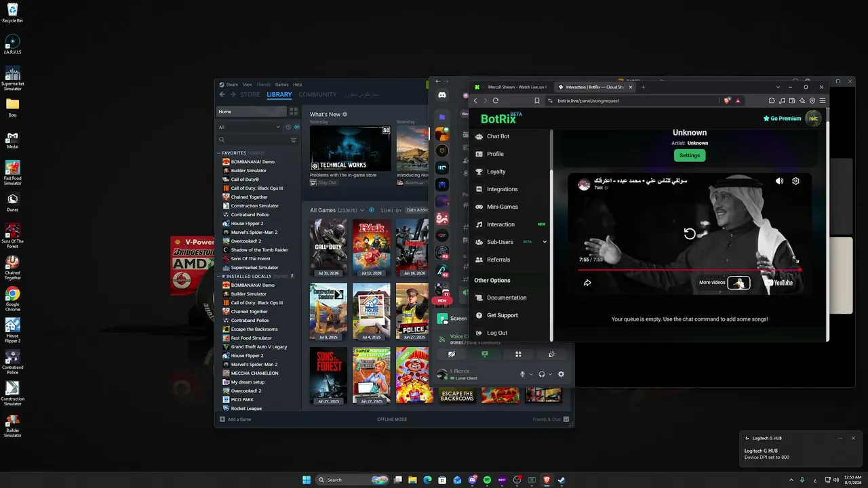The image size is (868, 488).
Task: Switch to Steam COMMUNITY tab
Action: pyautogui.click(x=317, y=95)
